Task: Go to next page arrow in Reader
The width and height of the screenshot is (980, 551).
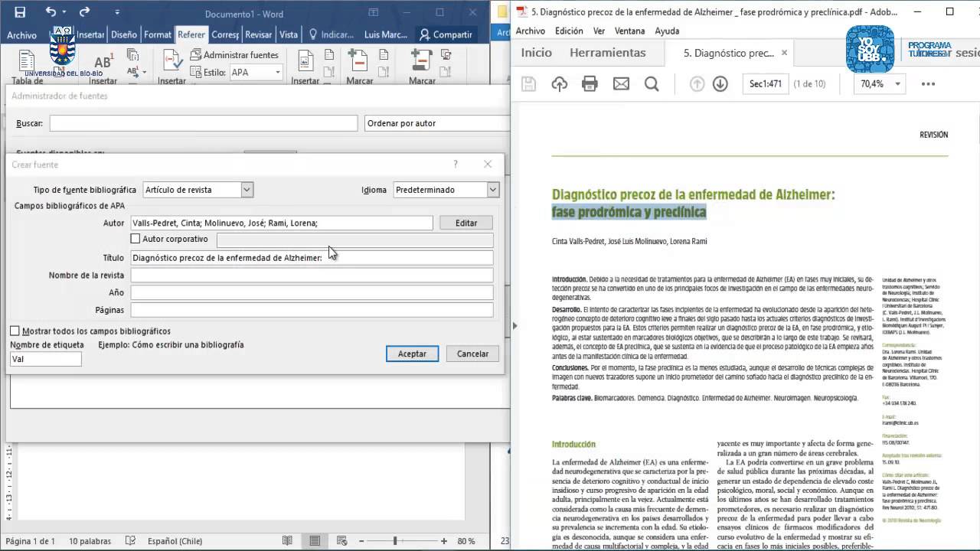Action: click(720, 84)
